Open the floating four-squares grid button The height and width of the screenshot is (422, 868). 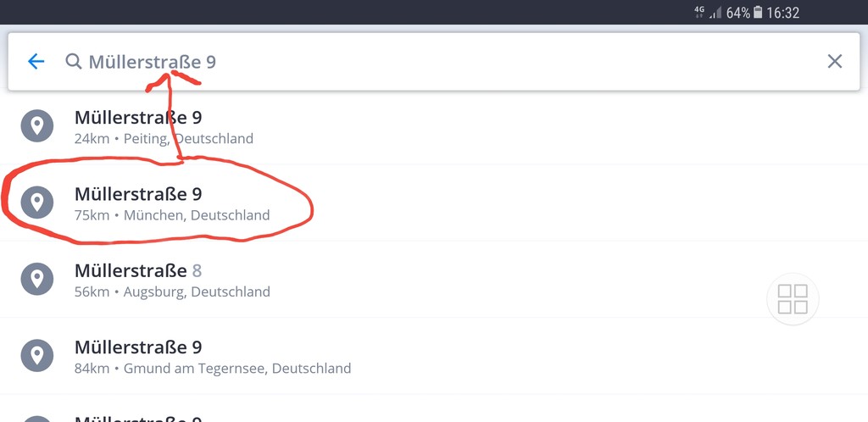(793, 298)
